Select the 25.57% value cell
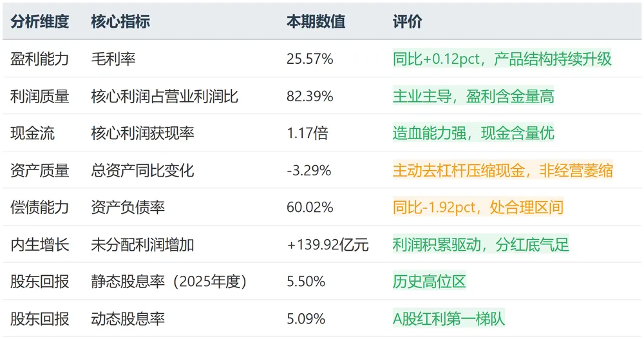This screenshot has width=644, height=339. (x=310, y=59)
